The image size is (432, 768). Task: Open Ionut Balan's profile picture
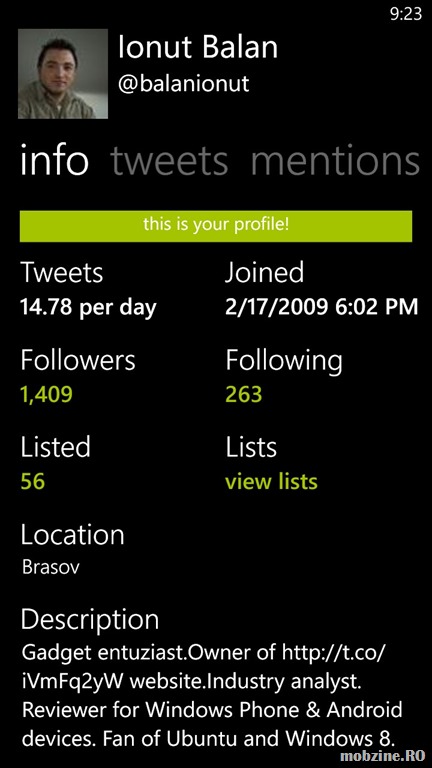pos(63,73)
